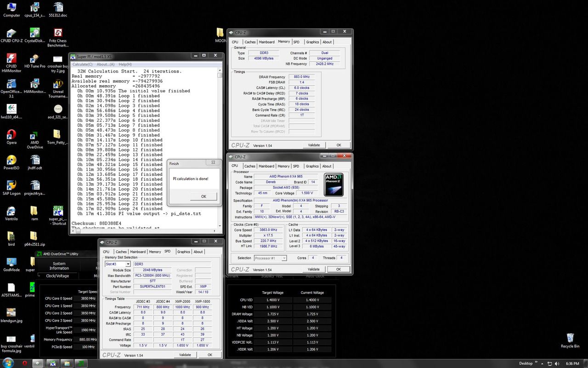This screenshot has width=588, height=368.
Task: Open the CPUID CPU-Z desktop shortcut
Action: 11,35
